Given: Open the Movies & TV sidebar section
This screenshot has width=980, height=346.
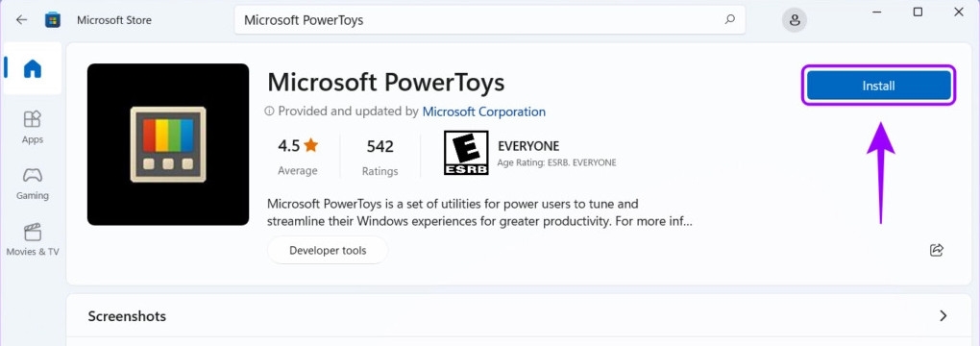Looking at the screenshot, I should (x=33, y=239).
